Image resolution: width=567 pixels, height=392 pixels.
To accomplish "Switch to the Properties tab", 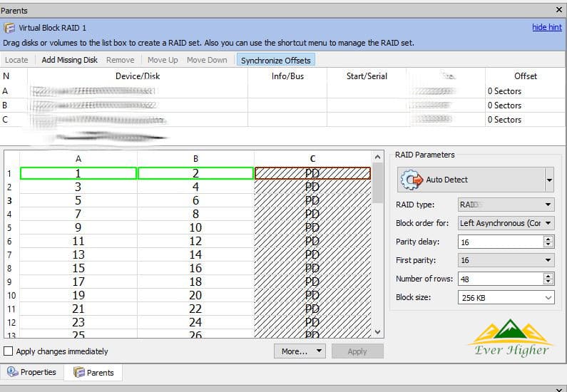I will click(32, 372).
